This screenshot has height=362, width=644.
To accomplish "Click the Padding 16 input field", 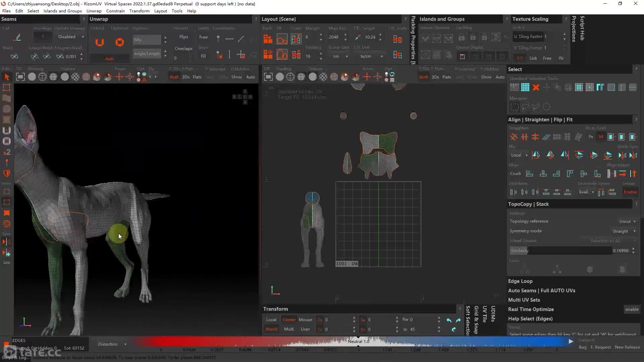I will [311, 56].
